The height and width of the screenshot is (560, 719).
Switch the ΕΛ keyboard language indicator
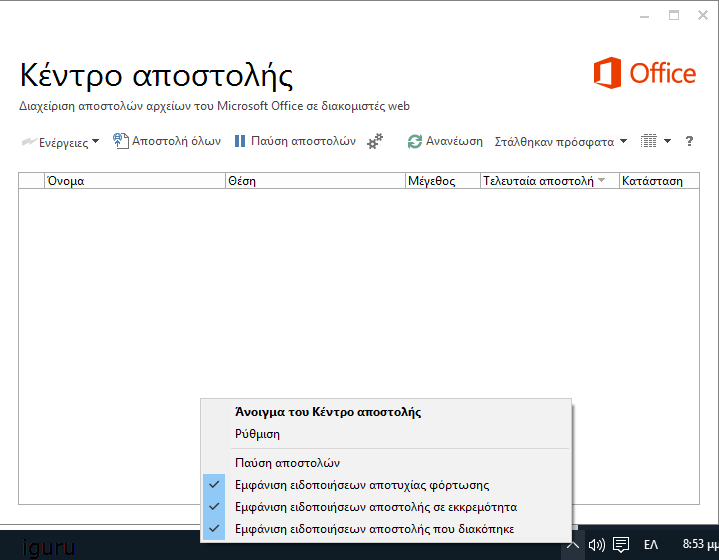click(x=651, y=545)
